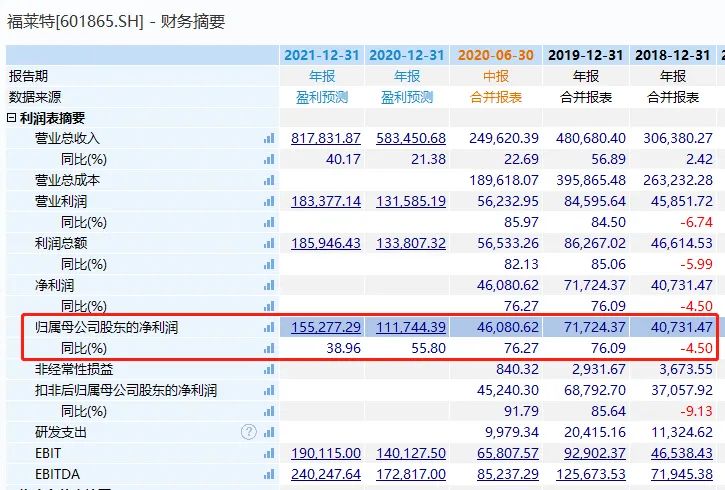Open EBITDA link 172,817.00
The image size is (725, 490).
coord(411,474)
